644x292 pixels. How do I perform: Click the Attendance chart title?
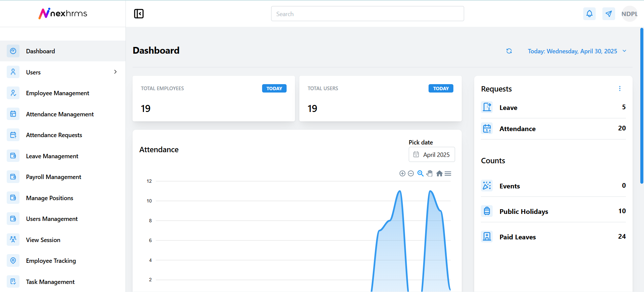[159, 150]
